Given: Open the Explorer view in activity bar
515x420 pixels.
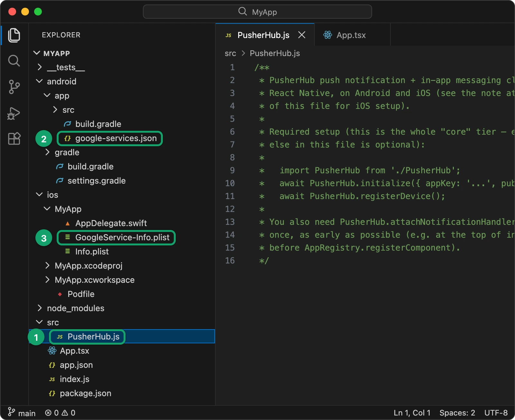Looking at the screenshot, I should (14, 35).
